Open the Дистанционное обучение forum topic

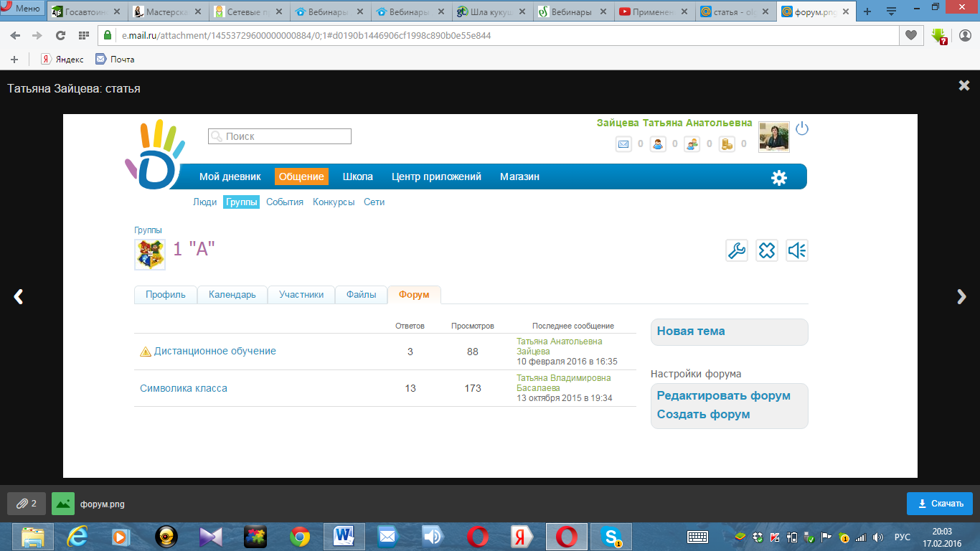coord(215,351)
